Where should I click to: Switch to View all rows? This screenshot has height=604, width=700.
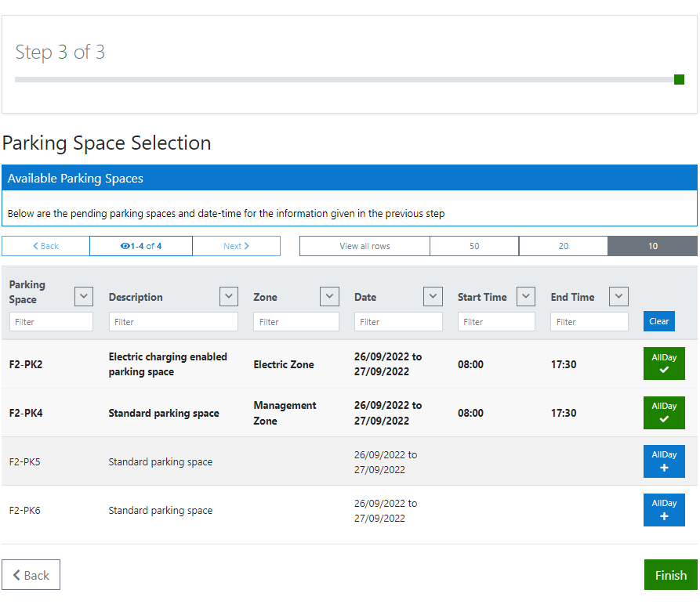[x=365, y=245]
